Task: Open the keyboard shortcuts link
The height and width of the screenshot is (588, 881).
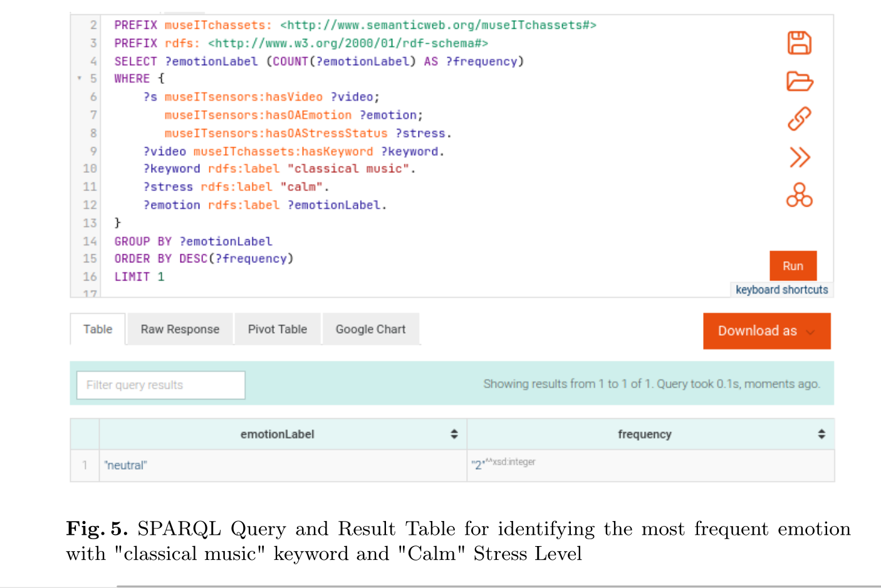Action: coord(781,290)
